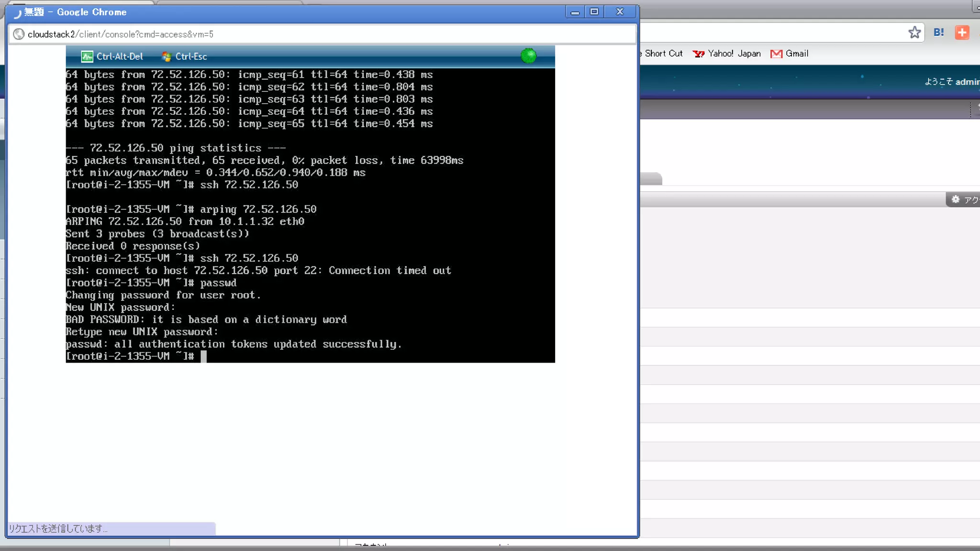Maximize the console popup window
The height and width of the screenshot is (551, 980).
[594, 12]
